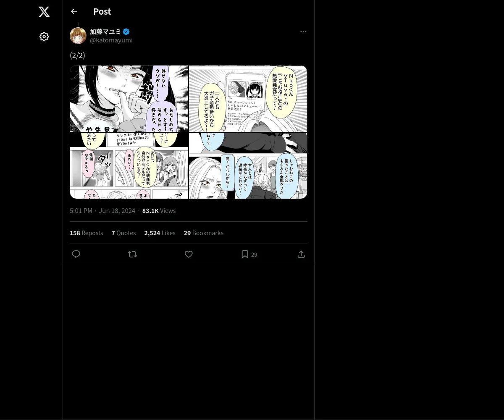Click the @katomayumi handle
The image size is (504, 420).
tap(111, 40)
